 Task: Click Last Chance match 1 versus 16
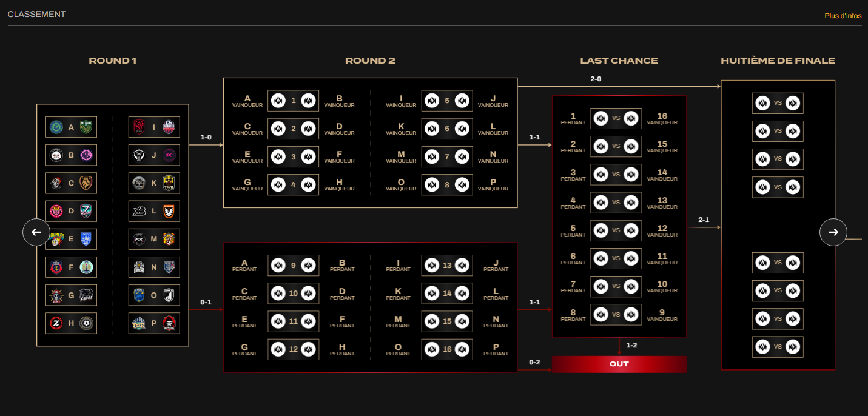click(x=616, y=118)
